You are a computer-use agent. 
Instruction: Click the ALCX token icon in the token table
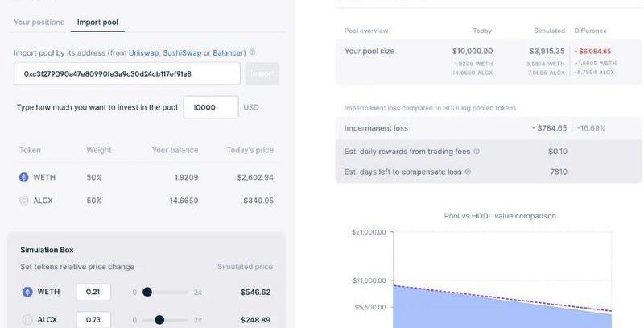[24, 201]
